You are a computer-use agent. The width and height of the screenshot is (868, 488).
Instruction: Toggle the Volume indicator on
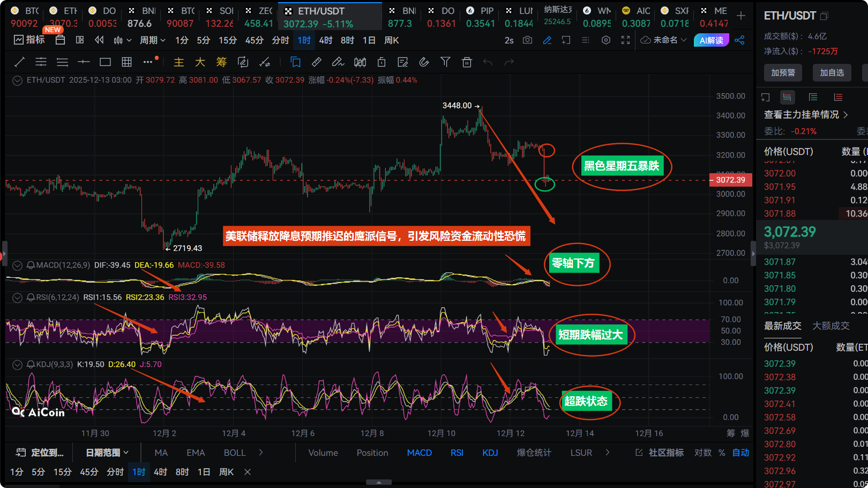coord(323,453)
